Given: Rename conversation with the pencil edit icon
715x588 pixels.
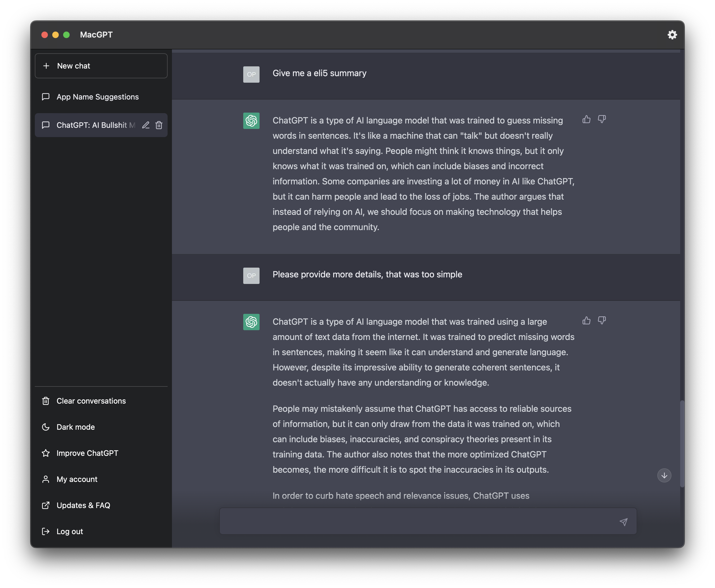Looking at the screenshot, I should coord(146,125).
